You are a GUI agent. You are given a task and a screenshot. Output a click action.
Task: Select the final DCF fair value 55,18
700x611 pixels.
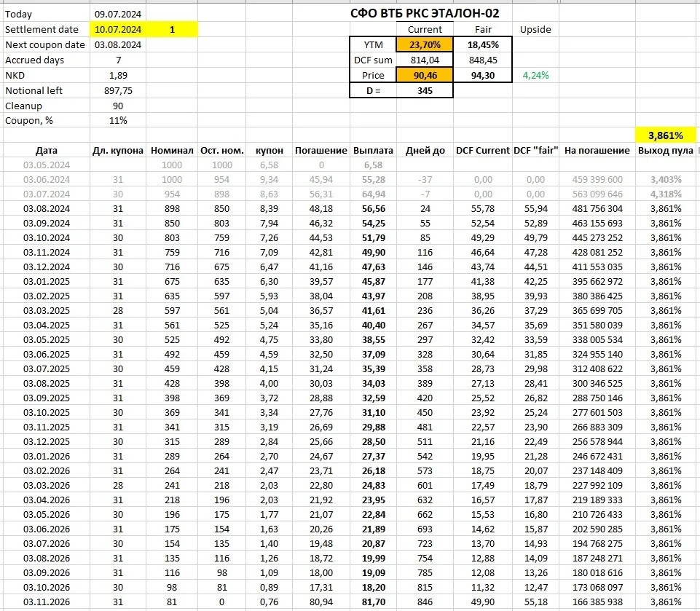[x=535, y=602]
